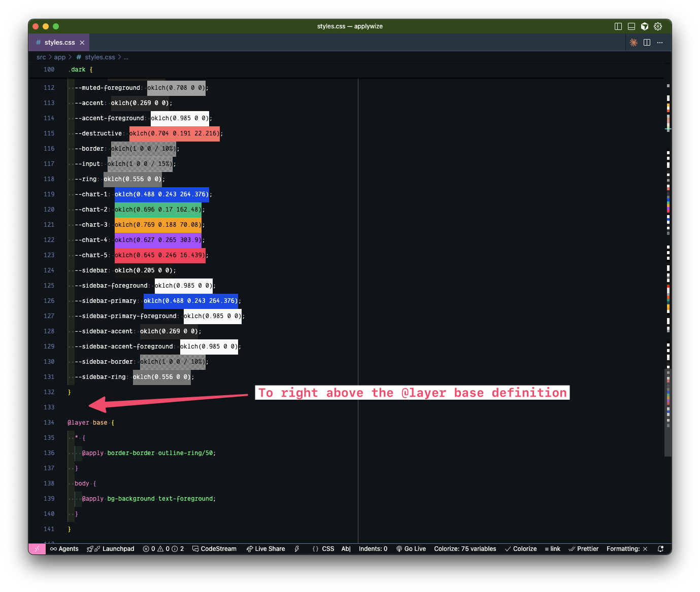Toggle the split editor layout in the title bar
This screenshot has width=700, height=592.
(618, 26)
